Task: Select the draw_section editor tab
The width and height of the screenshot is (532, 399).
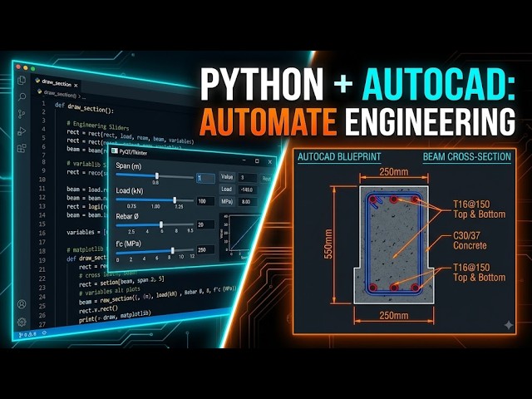Action: [57, 83]
